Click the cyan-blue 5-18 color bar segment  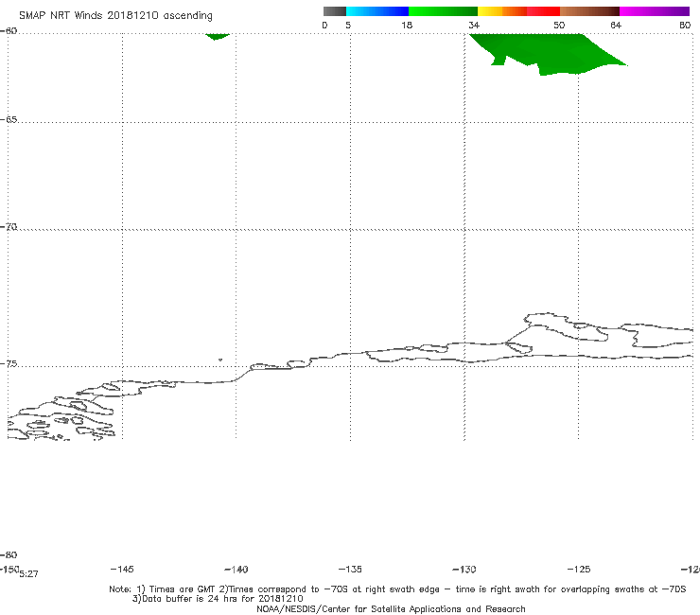tap(377, 11)
